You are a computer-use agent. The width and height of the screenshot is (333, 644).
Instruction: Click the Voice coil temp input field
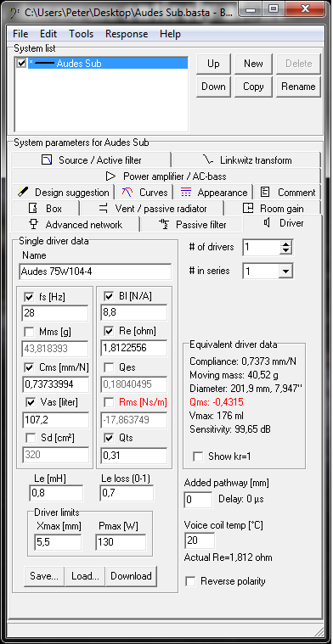(x=200, y=540)
